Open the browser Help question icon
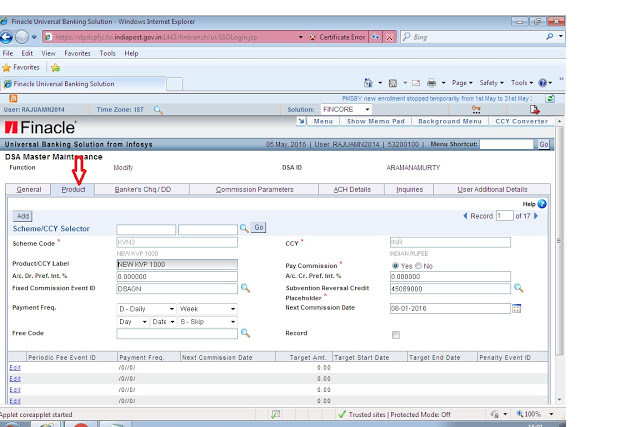This screenshot has width=640, height=427. (542, 83)
